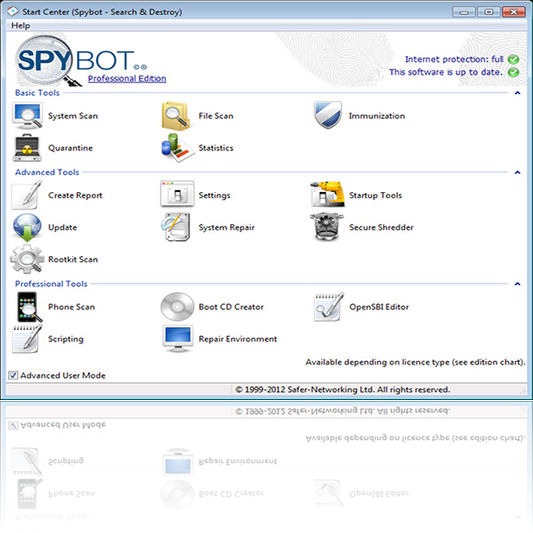Viewport: 533px width, 533px height.
Task: Click the Scripting label text
Action: (66, 339)
